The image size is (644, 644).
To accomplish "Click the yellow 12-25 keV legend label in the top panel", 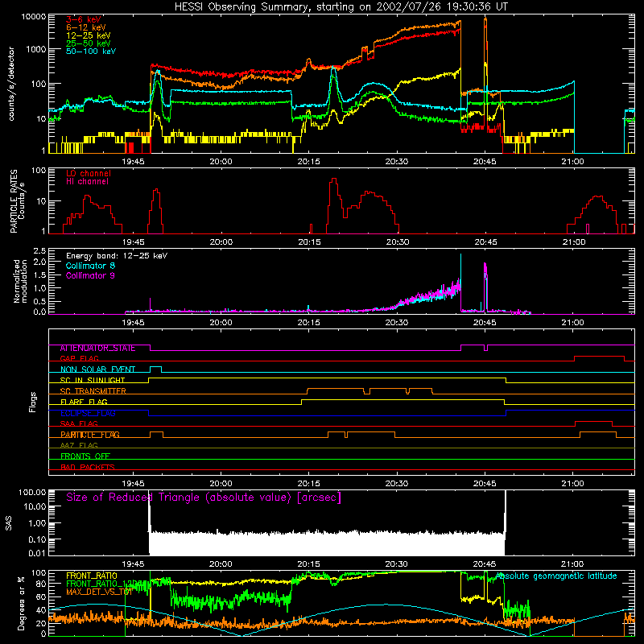I will click(89, 35).
